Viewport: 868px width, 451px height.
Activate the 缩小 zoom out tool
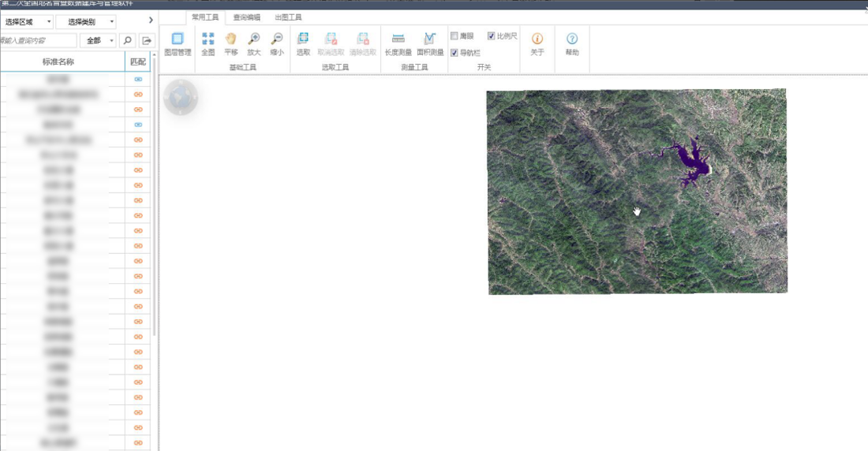(276, 42)
